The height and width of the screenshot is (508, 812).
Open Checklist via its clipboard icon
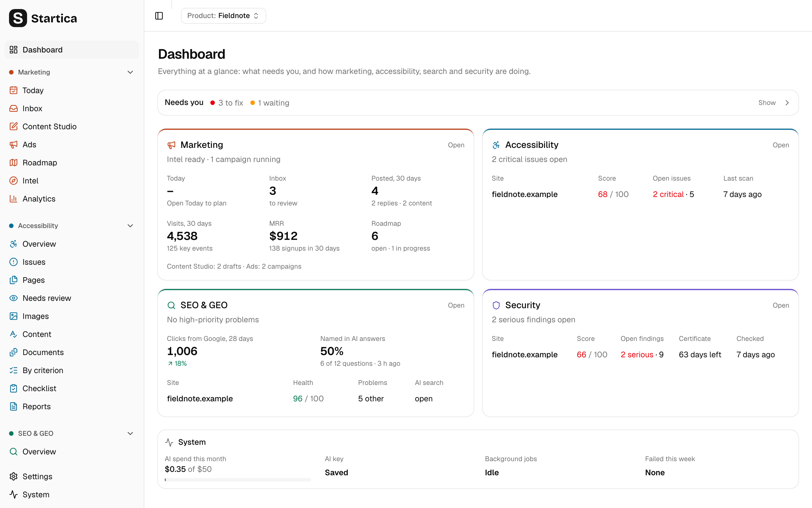[14, 388]
